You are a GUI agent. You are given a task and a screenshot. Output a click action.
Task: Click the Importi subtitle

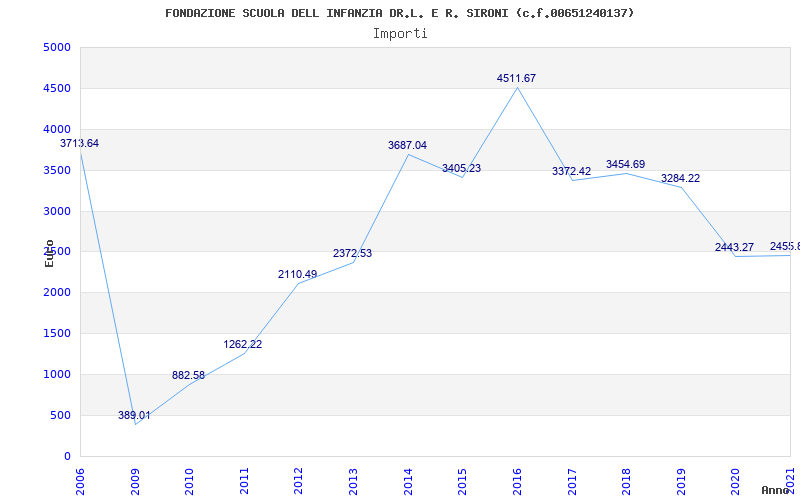(x=400, y=34)
